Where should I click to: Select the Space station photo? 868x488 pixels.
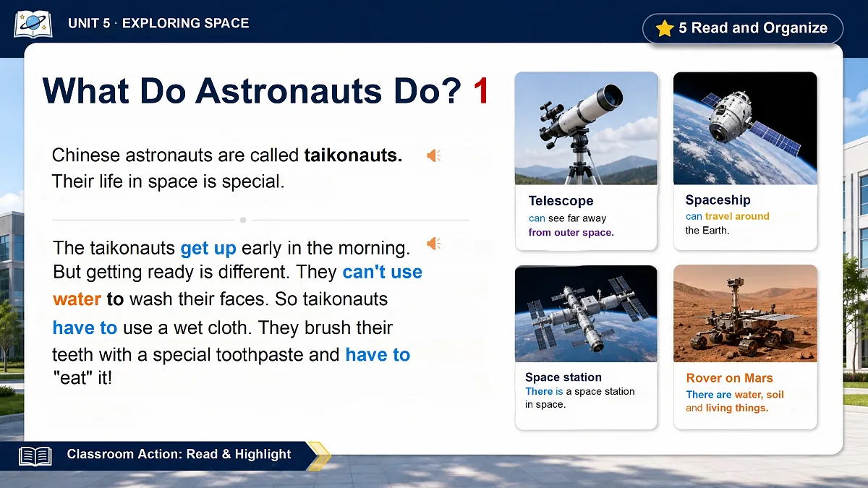pyautogui.click(x=586, y=314)
